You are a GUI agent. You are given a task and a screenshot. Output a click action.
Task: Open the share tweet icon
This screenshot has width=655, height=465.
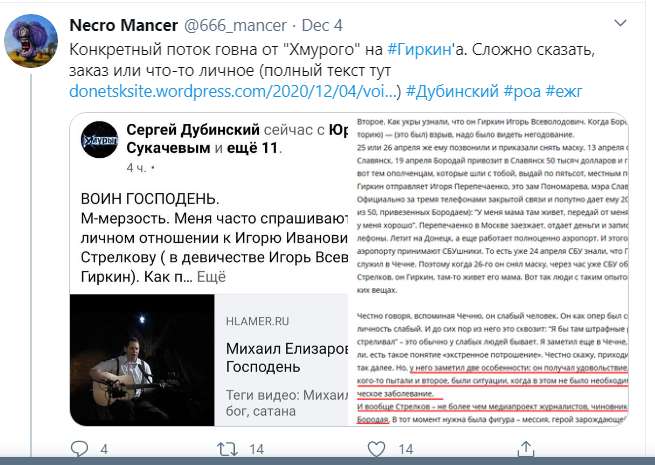point(526,449)
